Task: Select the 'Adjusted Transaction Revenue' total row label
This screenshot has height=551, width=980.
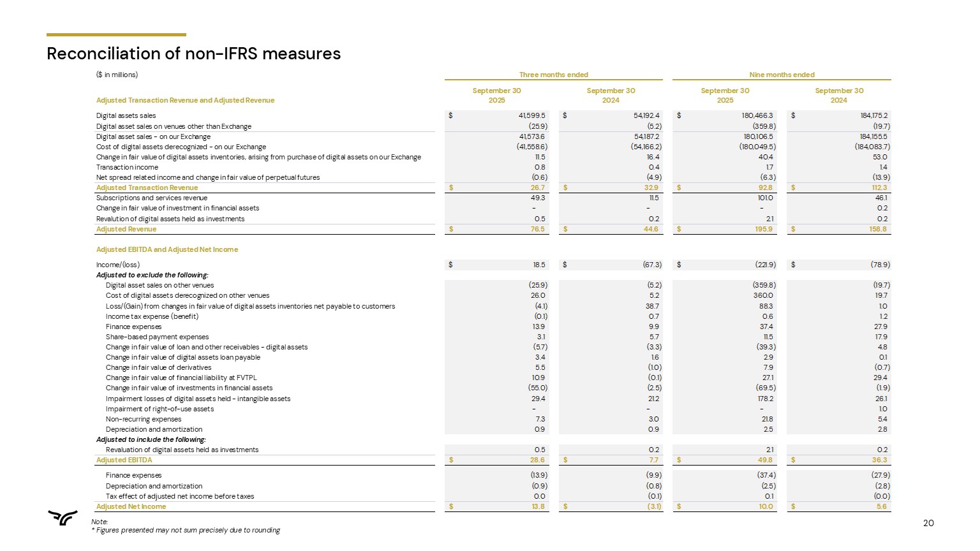Action: click(x=147, y=187)
